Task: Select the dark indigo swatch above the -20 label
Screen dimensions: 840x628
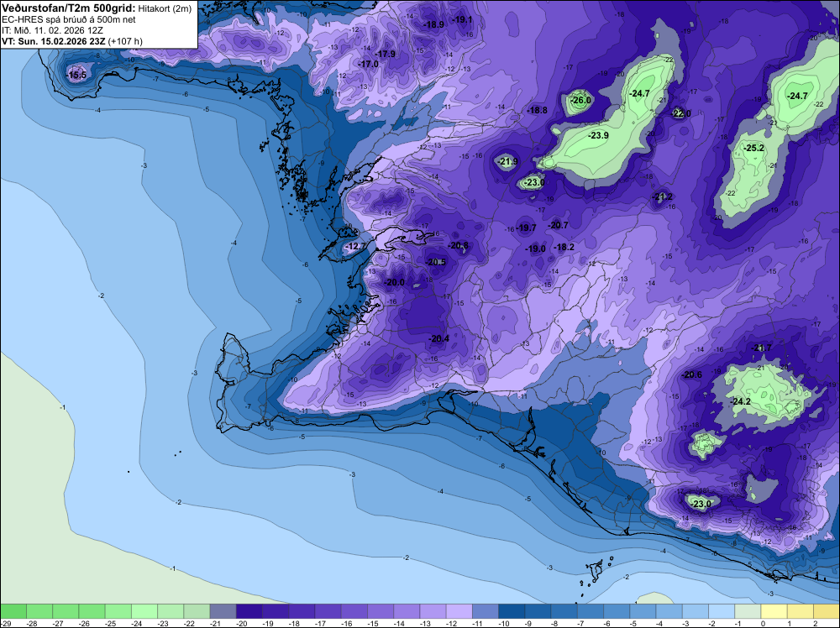Action: [249, 611]
